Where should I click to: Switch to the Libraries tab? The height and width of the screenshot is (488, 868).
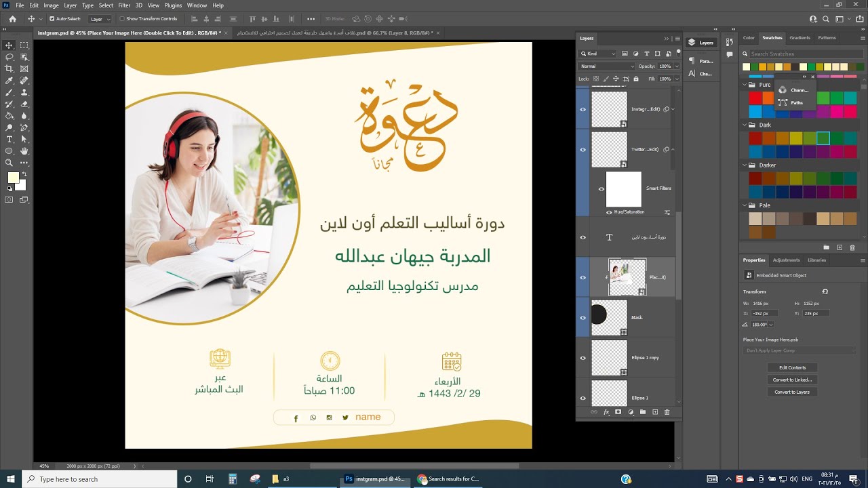pyautogui.click(x=816, y=260)
